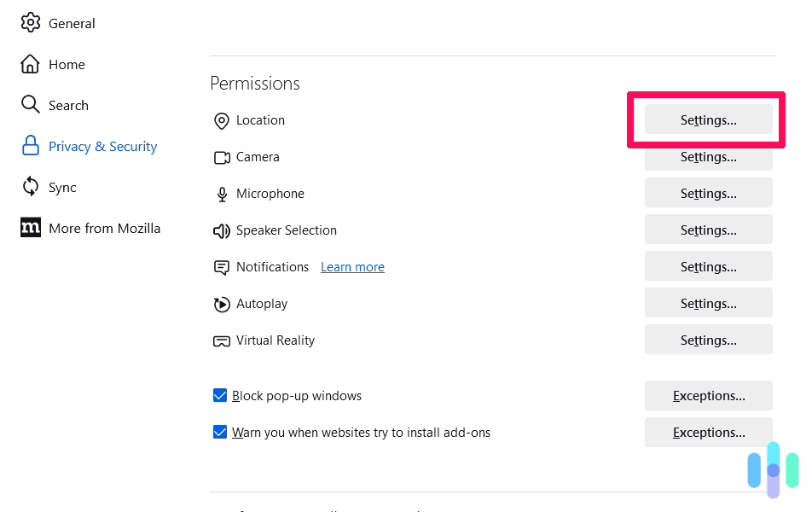Click the More from Mozilla icon
Screen dimensions: 812x512
pos(30,228)
